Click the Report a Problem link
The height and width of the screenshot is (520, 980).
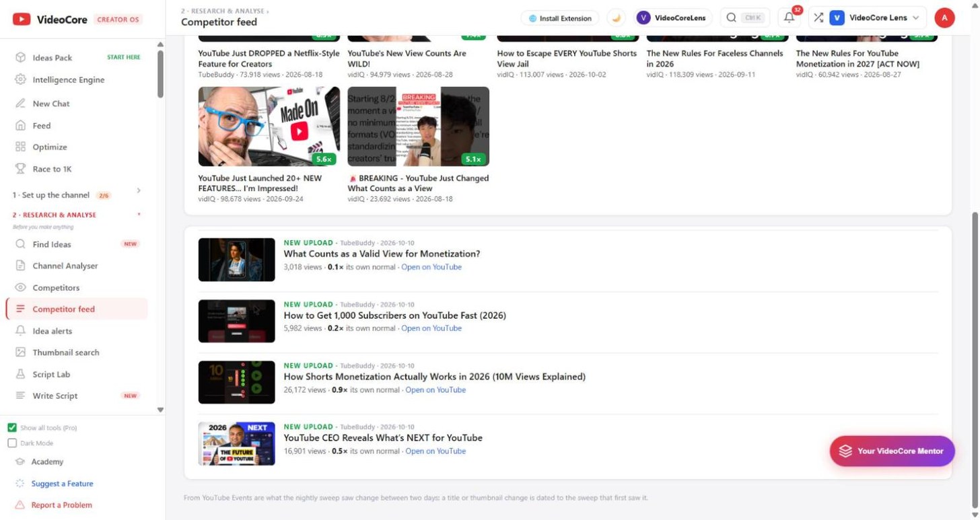tap(61, 505)
